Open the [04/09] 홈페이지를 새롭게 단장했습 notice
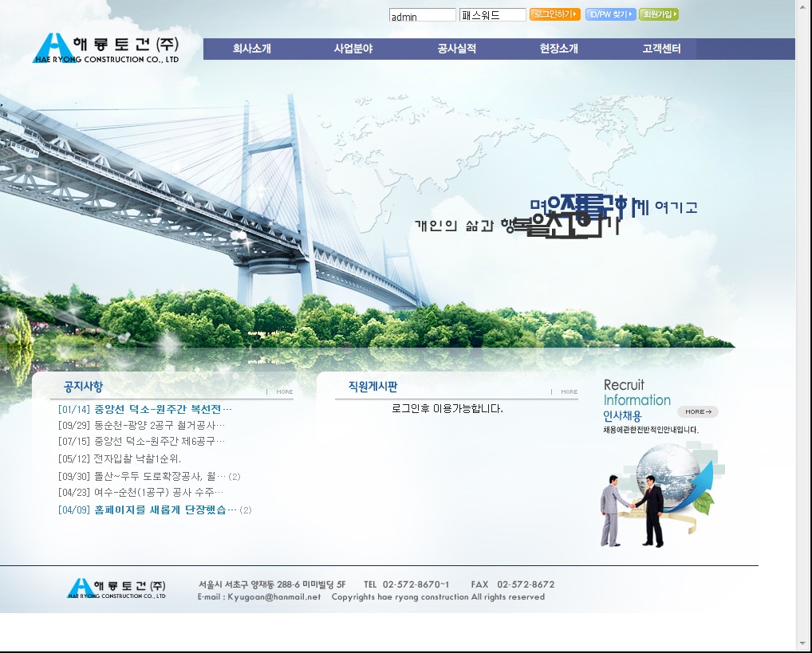This screenshot has width=812, height=653. (148, 509)
